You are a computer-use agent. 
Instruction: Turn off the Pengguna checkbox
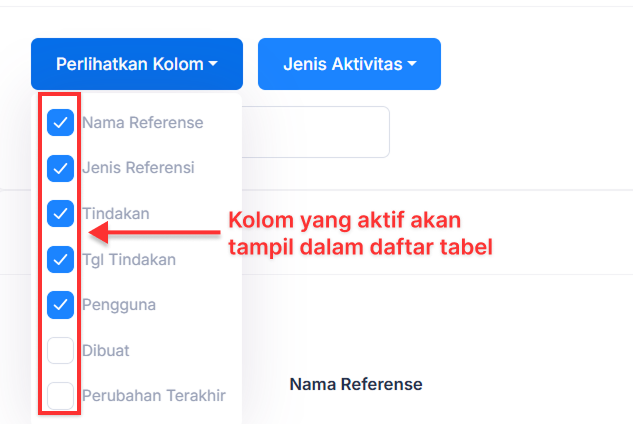pos(61,304)
